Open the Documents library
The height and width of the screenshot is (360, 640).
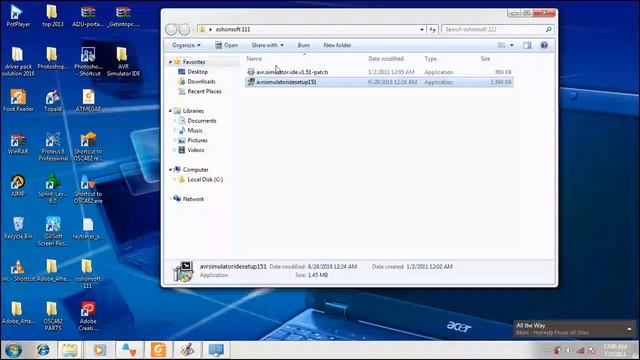[x=202, y=121]
